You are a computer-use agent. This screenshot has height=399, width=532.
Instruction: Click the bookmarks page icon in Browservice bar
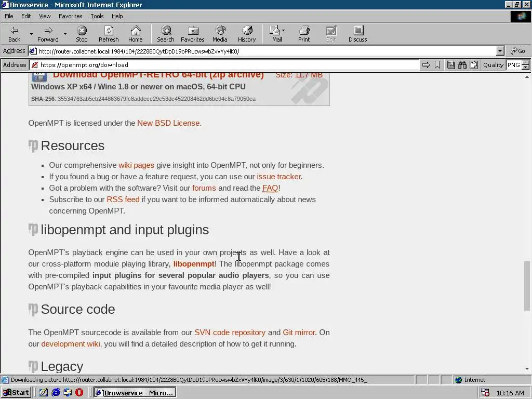[451, 65]
